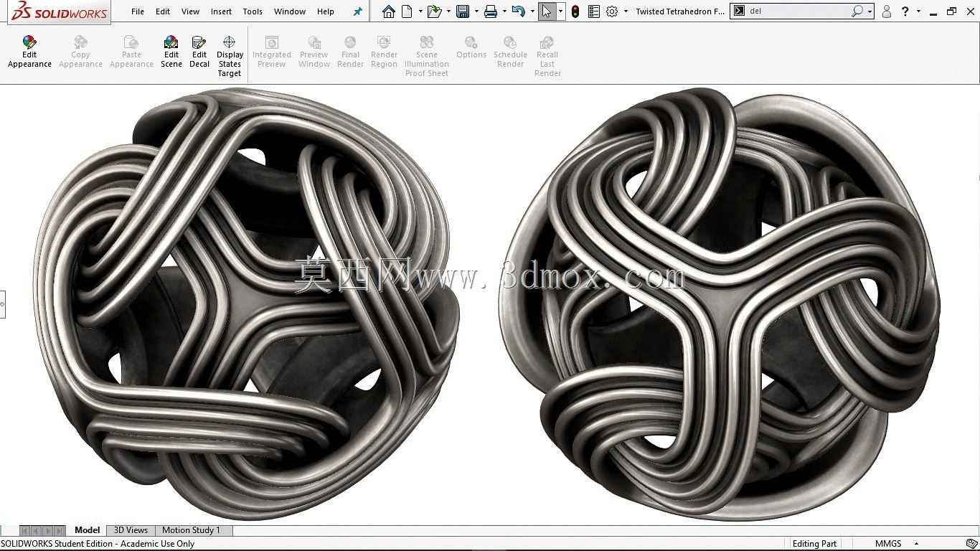Switch to the 3D Views tab
This screenshot has height=551, width=980.
(131, 530)
